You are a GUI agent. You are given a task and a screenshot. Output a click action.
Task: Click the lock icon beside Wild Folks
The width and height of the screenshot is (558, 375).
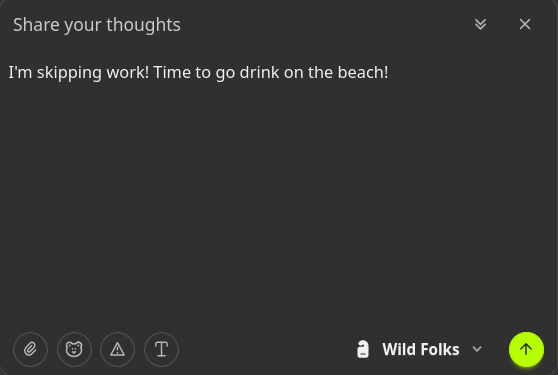tap(363, 349)
